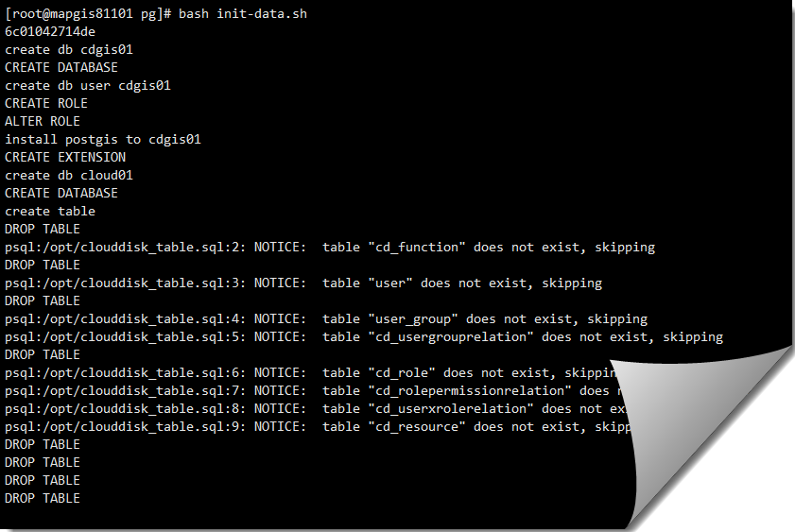The height and width of the screenshot is (532, 795).
Task: Click the cd_userxrolerelation NOTICE line
Action: 316,409
